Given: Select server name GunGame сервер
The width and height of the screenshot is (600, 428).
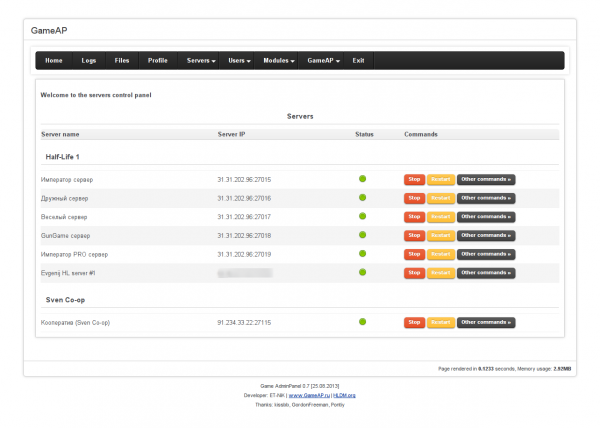Looking at the screenshot, I should click(65, 236).
